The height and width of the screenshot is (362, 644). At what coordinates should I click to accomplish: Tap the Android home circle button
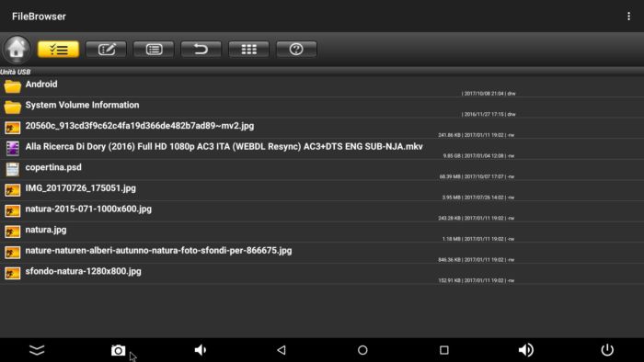(362, 350)
